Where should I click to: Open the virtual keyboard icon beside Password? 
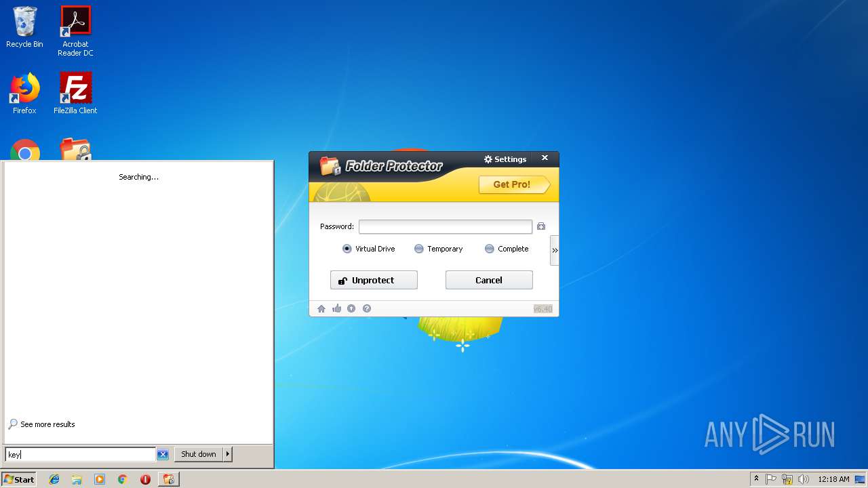click(x=541, y=226)
